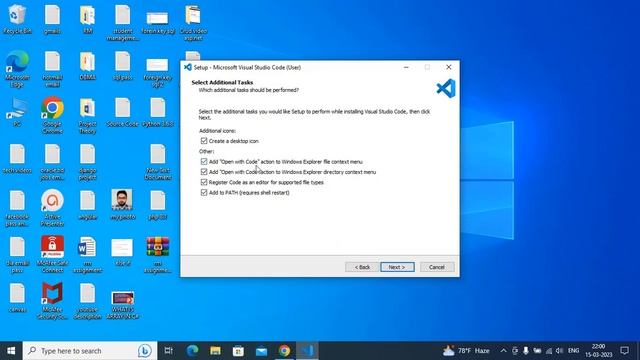Image resolution: width=640 pixels, height=360 pixels.
Task: Open the volume control in system tray
Action: [x=559, y=351]
